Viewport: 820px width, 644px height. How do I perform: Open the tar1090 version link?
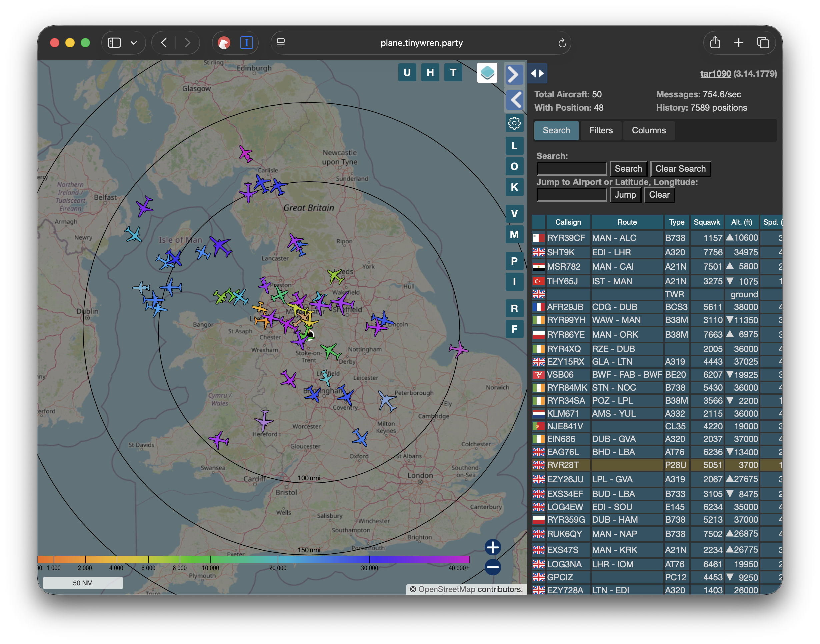tap(715, 74)
